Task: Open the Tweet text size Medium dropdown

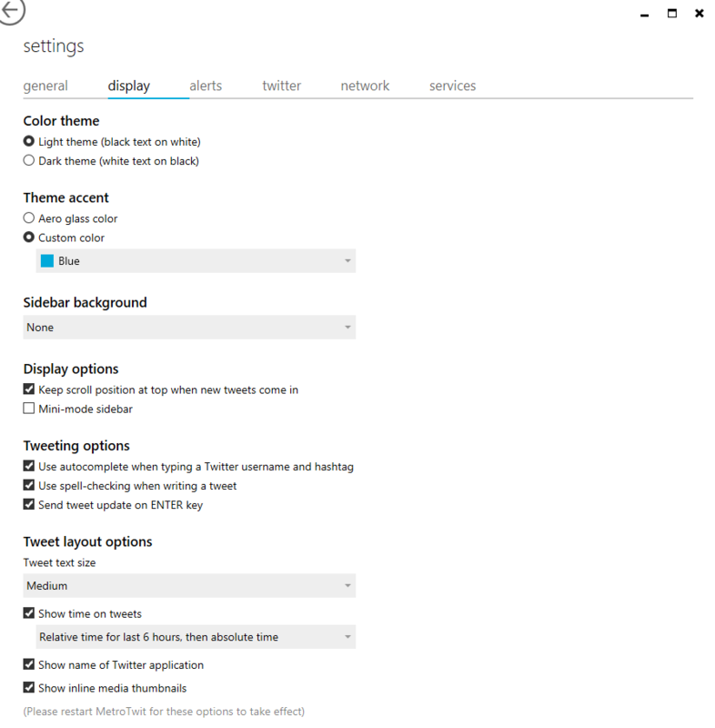Action: pyautogui.click(x=189, y=586)
